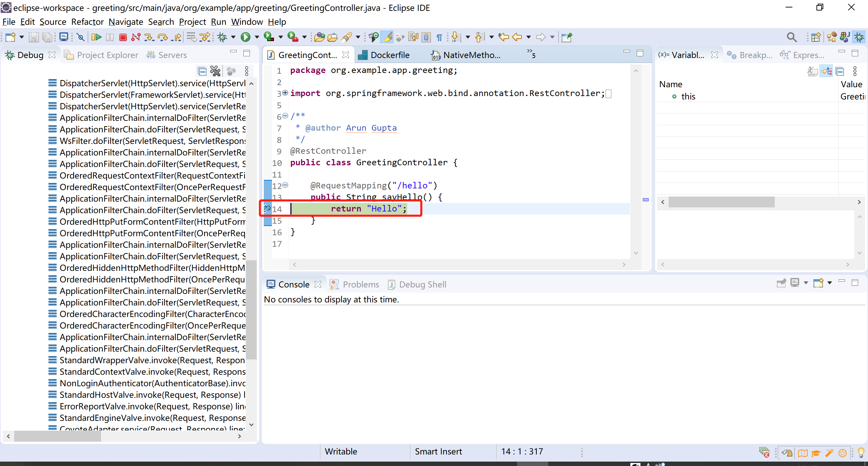This screenshot has height=466, width=868.
Task: Click the Last Edit Location arrow
Action: 504,37
